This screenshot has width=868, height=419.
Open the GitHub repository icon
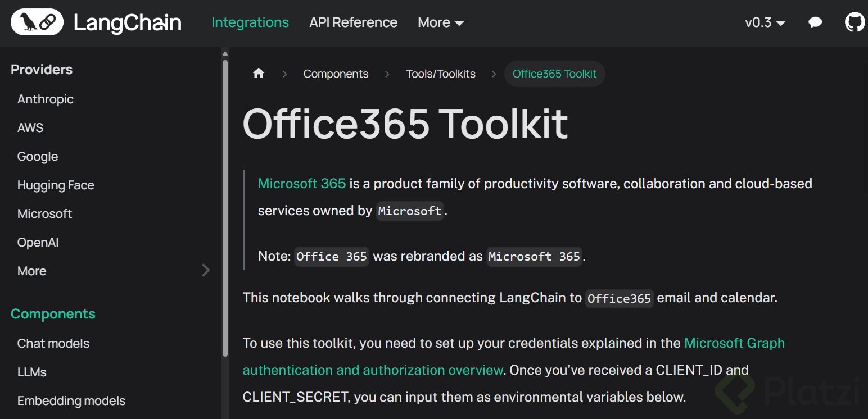pyautogui.click(x=855, y=22)
